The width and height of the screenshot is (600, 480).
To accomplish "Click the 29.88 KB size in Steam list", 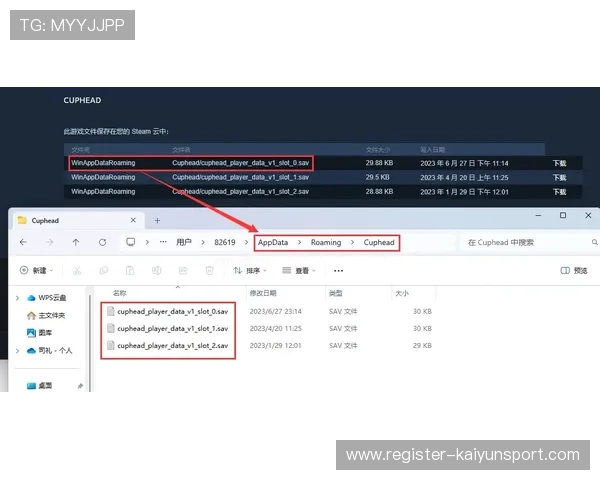I will tap(379, 163).
